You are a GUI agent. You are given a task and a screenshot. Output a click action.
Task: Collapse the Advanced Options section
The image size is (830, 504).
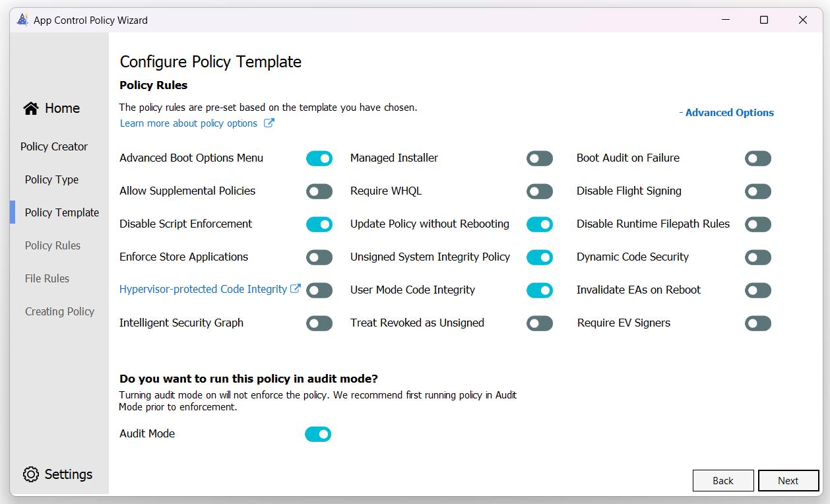[x=726, y=113]
